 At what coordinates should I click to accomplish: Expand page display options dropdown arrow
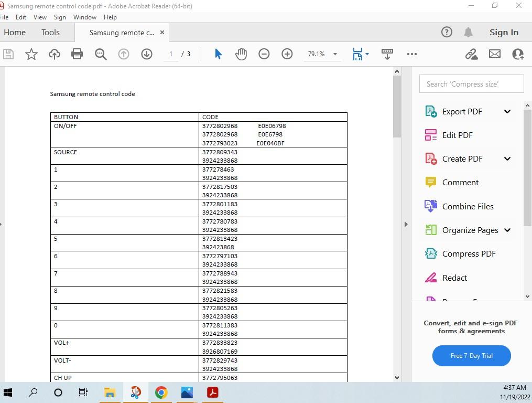pyautogui.click(x=367, y=54)
